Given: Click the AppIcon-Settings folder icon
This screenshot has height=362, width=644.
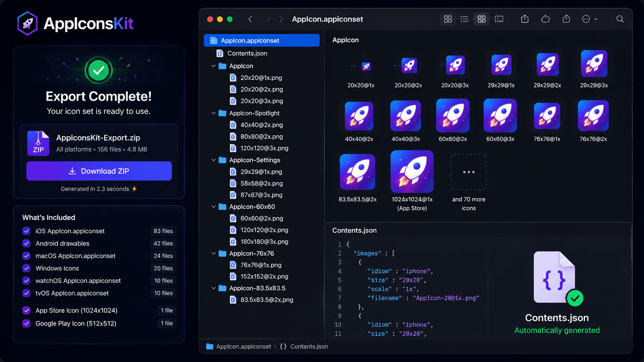Looking at the screenshot, I should (x=222, y=160).
